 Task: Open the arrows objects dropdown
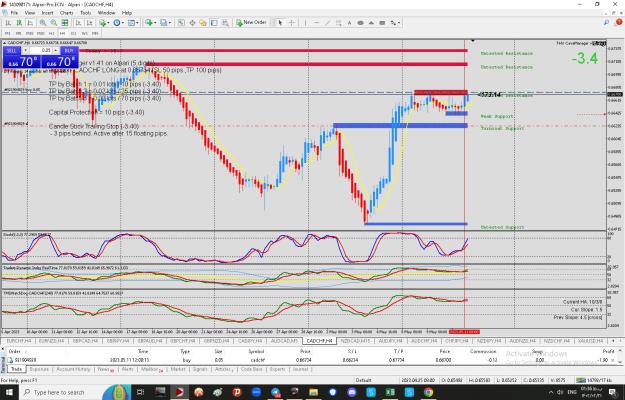tap(395, 23)
